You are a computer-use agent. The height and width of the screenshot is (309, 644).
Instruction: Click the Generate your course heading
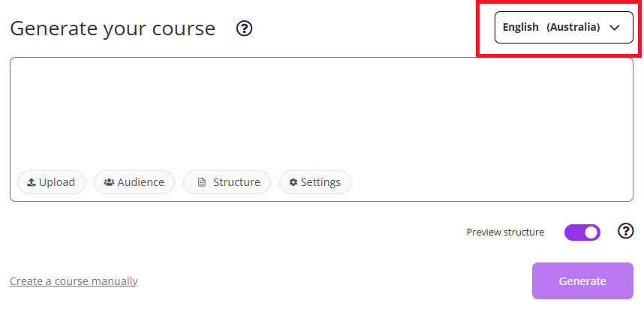click(x=113, y=28)
